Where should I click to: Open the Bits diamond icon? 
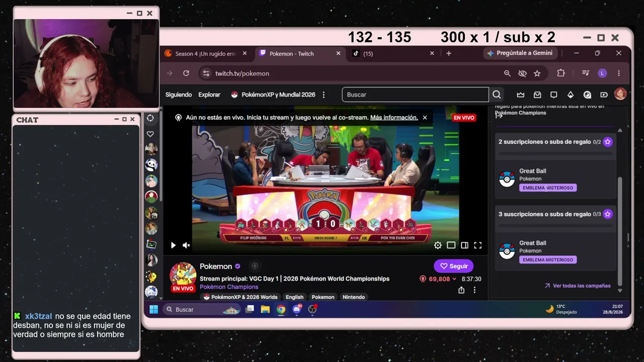point(571,95)
